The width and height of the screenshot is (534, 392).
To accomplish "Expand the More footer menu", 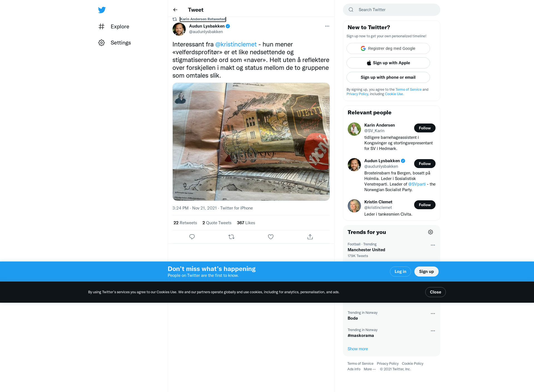I will (370, 369).
